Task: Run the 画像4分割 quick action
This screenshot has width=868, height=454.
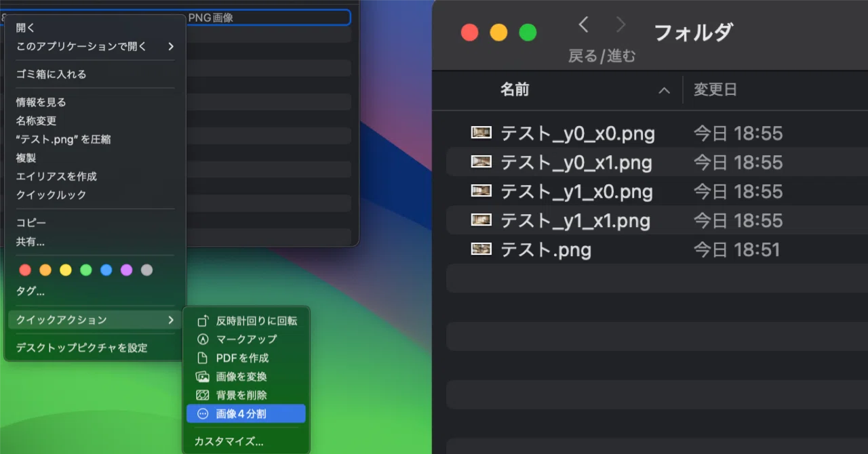Action: [x=246, y=413]
